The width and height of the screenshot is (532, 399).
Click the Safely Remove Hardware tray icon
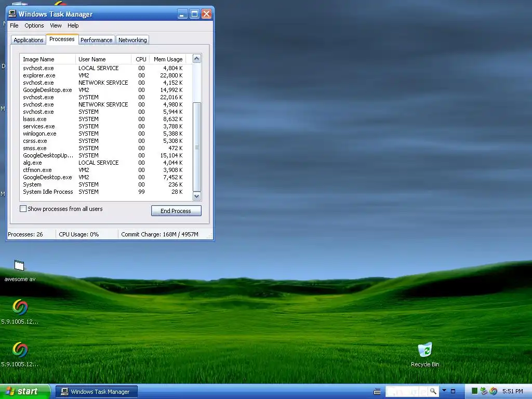pyautogui.click(x=484, y=391)
